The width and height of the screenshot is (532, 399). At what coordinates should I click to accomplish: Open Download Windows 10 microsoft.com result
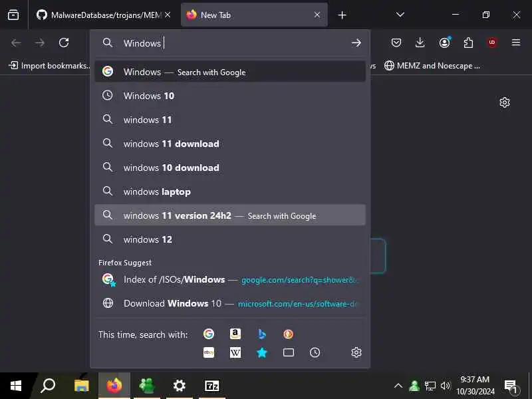230,303
